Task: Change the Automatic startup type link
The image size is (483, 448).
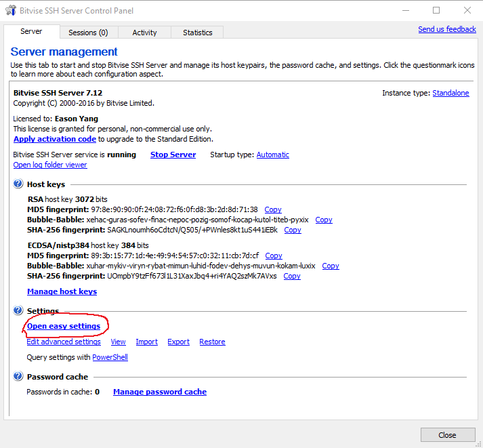Action: 272,155
